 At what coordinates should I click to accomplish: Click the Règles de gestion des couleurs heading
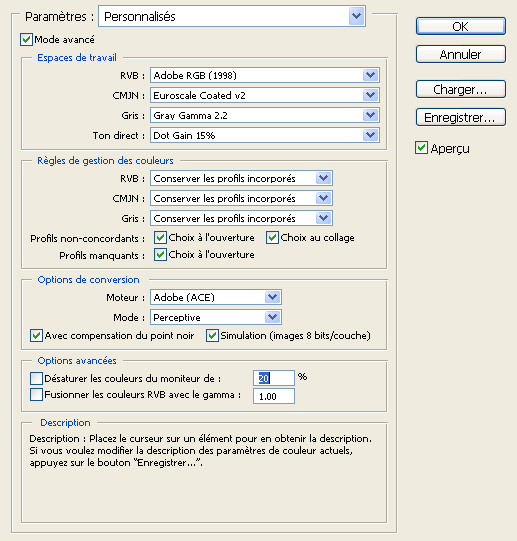[105, 161]
